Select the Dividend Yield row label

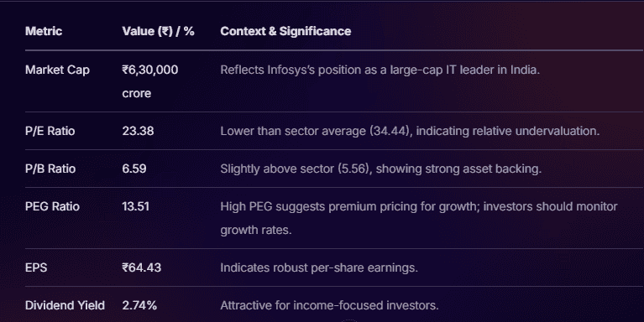[x=65, y=305]
